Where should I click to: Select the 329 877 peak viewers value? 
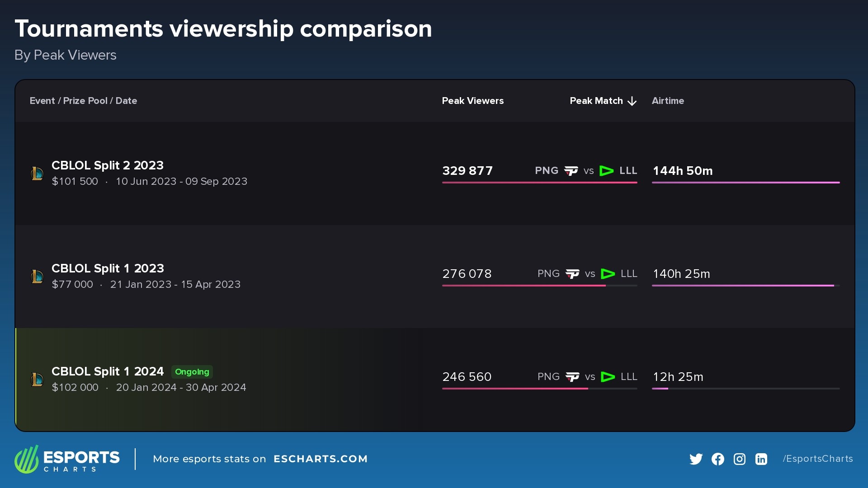click(x=467, y=171)
